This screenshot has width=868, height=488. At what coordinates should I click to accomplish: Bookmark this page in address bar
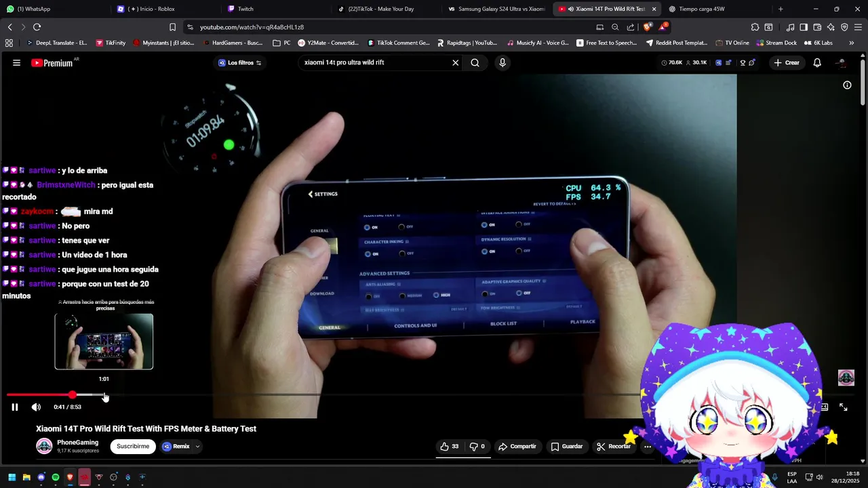click(173, 27)
